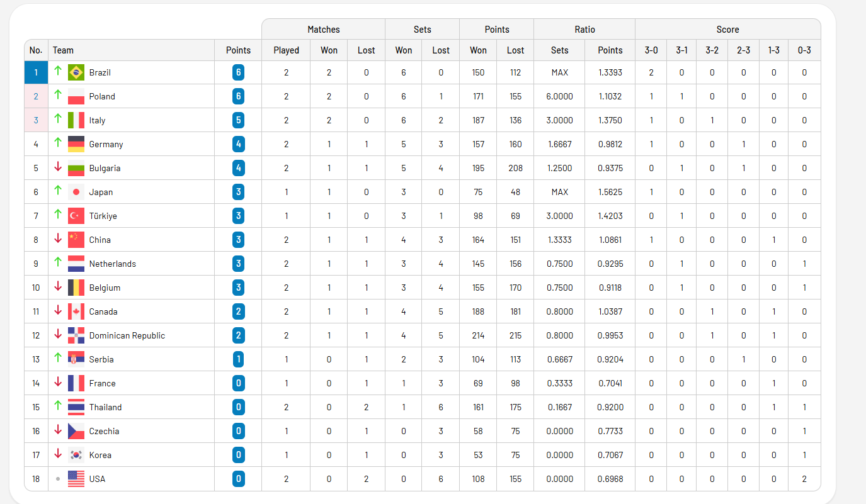
Task: Click the Türkiye flag icon
Action: pos(76,216)
